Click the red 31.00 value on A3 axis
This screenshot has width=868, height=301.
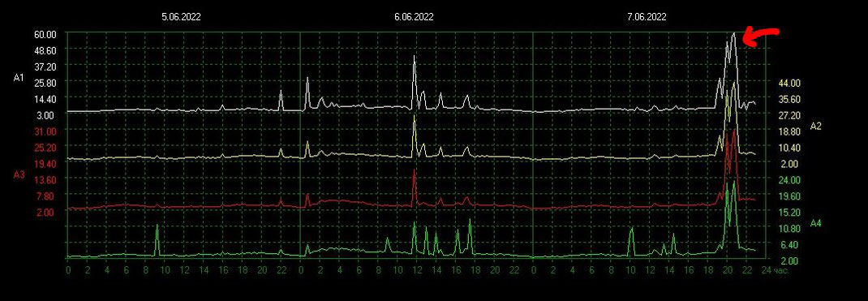[45, 131]
